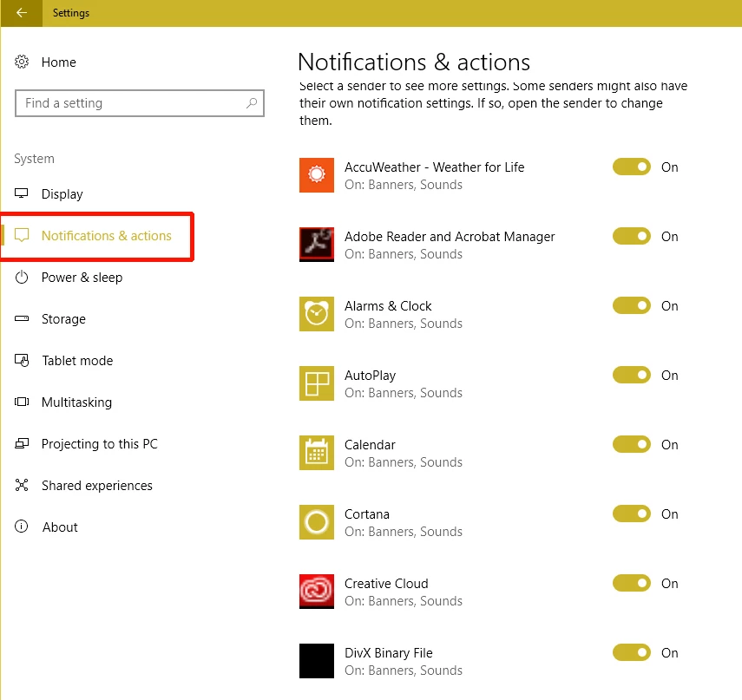Select Tablet mode page
The width and height of the screenshot is (742, 700).
[x=77, y=360]
